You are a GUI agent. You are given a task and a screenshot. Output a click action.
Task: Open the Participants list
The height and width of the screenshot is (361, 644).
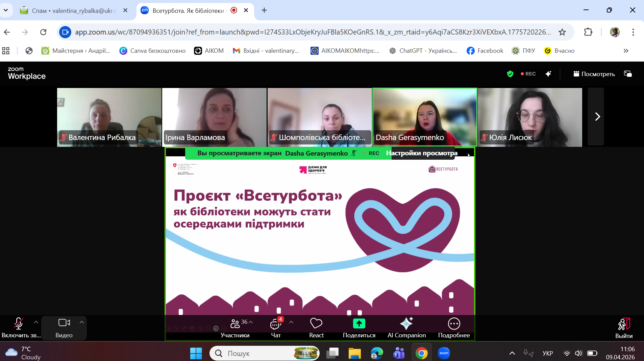tap(235, 327)
